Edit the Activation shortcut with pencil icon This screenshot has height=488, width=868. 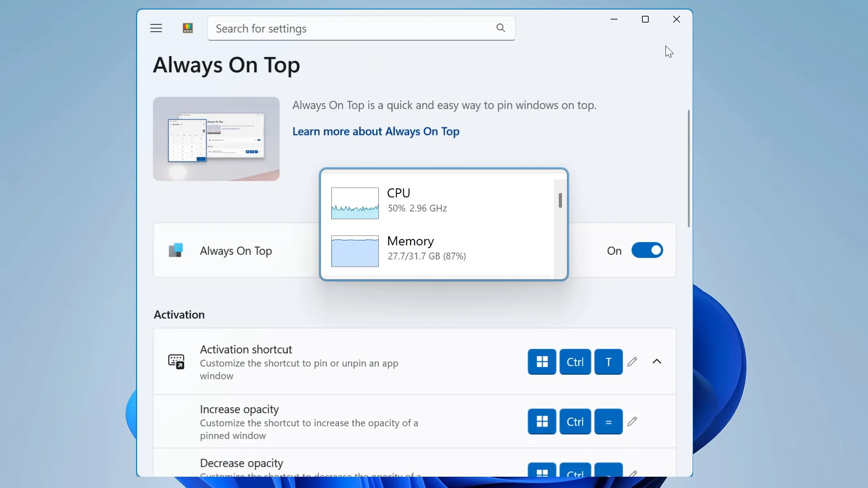632,362
